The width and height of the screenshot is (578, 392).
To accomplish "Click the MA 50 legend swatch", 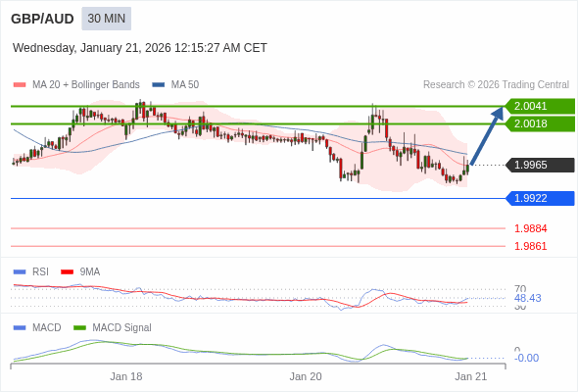I will (159, 85).
